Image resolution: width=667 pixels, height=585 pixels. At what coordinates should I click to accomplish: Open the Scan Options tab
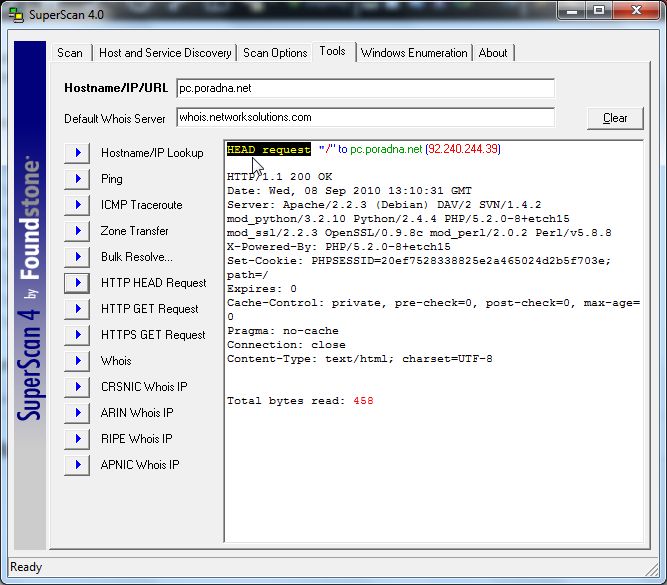tap(275, 53)
